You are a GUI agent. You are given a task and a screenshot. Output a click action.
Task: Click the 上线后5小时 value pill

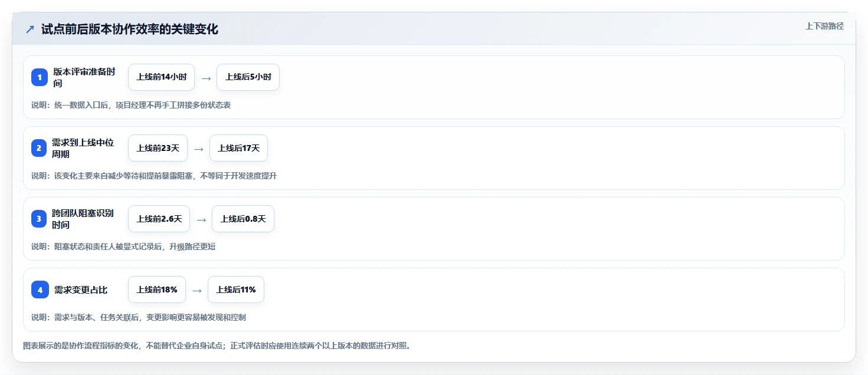pos(248,77)
